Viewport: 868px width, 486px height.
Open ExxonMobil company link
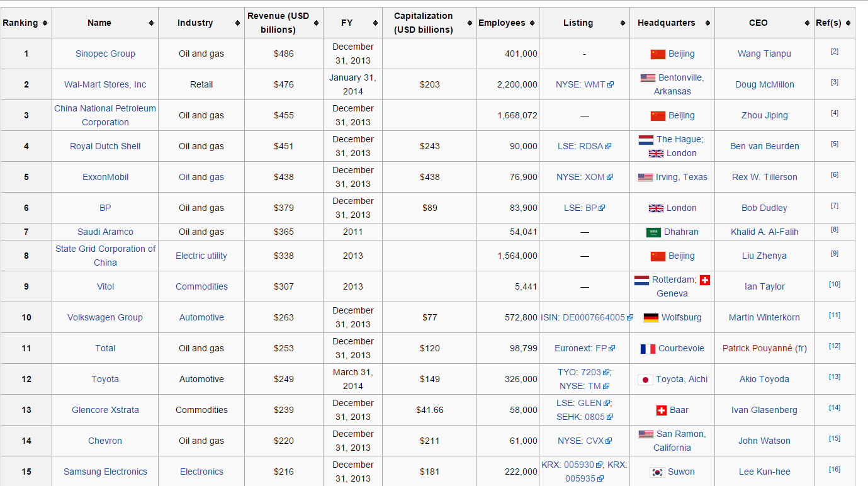click(105, 177)
